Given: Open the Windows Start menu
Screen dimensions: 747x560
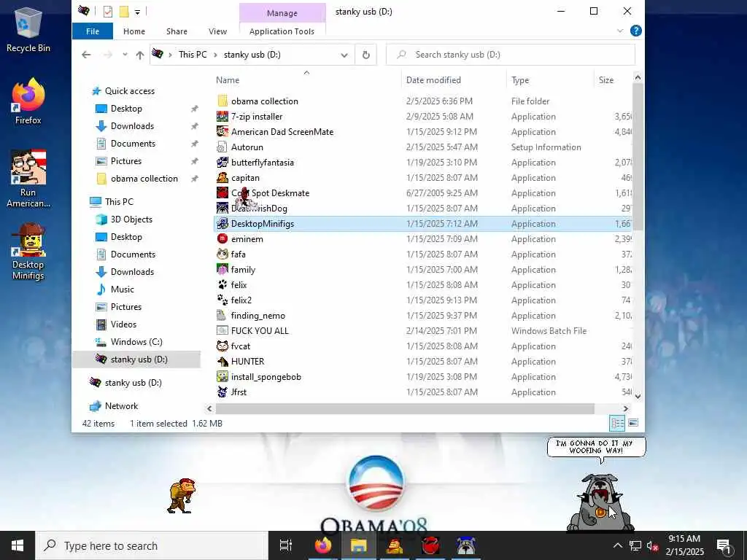Looking at the screenshot, I should [x=18, y=545].
